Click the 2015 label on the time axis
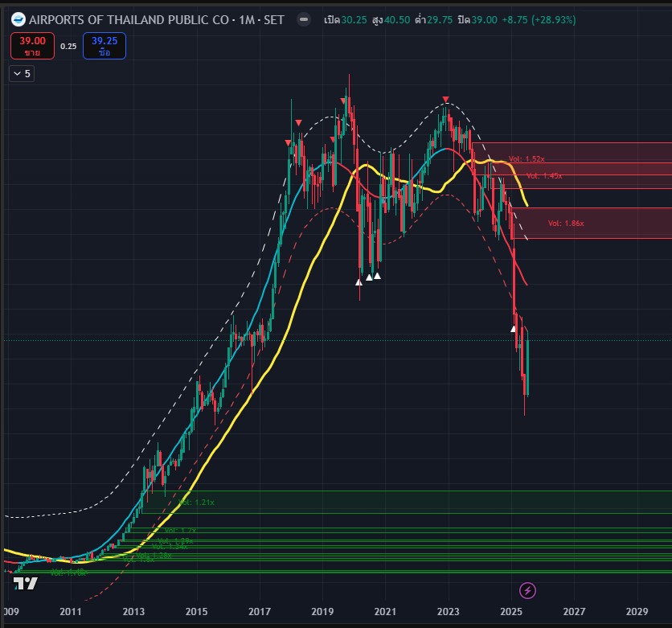The width and height of the screenshot is (672, 628). pyautogui.click(x=196, y=612)
